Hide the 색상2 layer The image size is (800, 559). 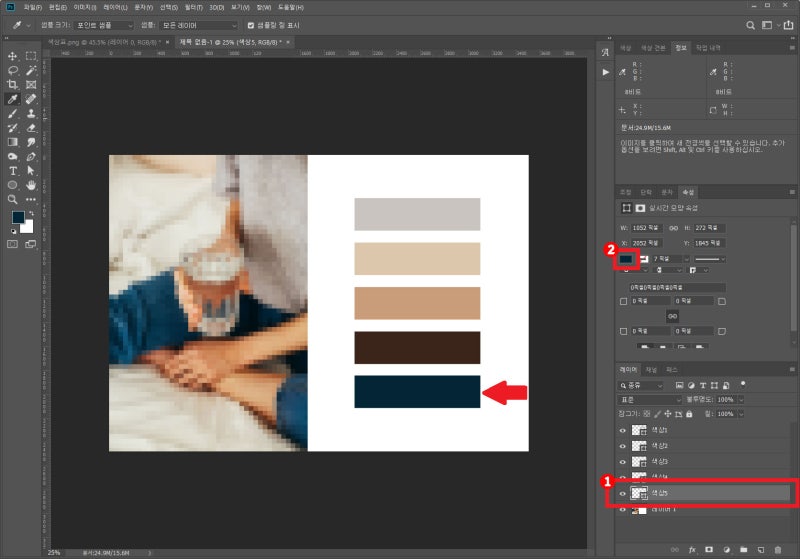pos(622,446)
